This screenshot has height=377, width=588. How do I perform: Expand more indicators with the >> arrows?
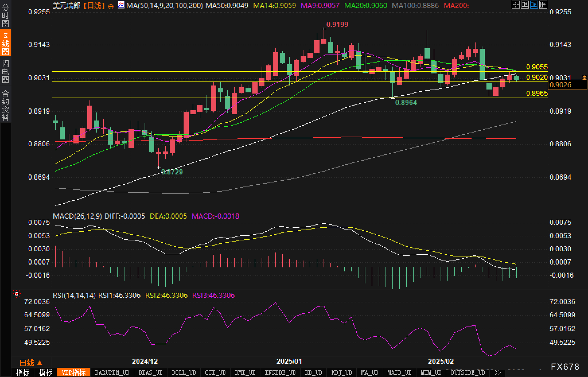[498, 372]
